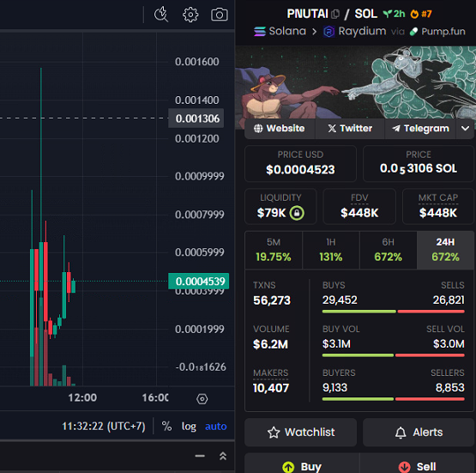
Task: Click the Raydium DEX link
Action: 355,31
